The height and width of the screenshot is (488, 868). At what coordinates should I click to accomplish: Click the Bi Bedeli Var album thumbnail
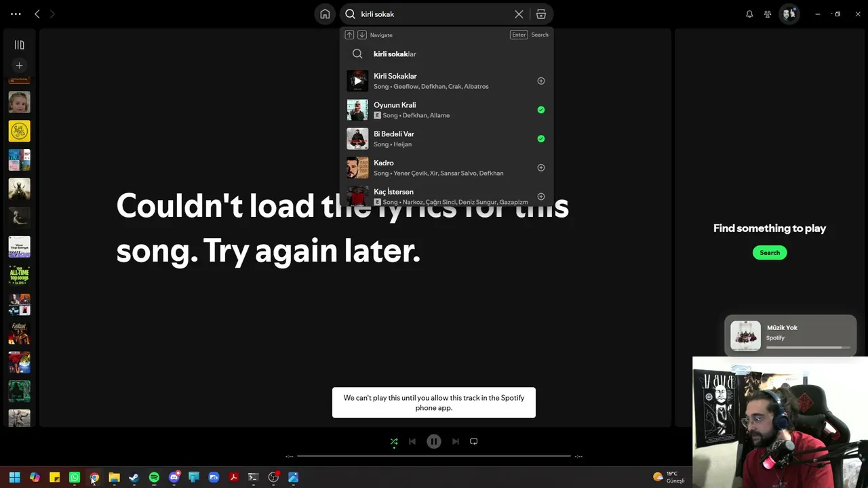[x=357, y=139]
